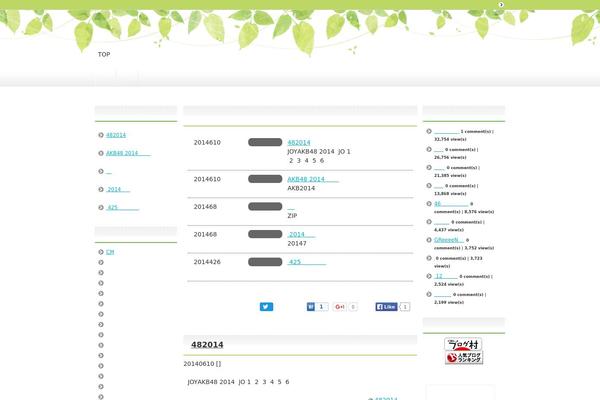
Task: Open the 482014 link in the left sidebar list
Action: [116, 135]
